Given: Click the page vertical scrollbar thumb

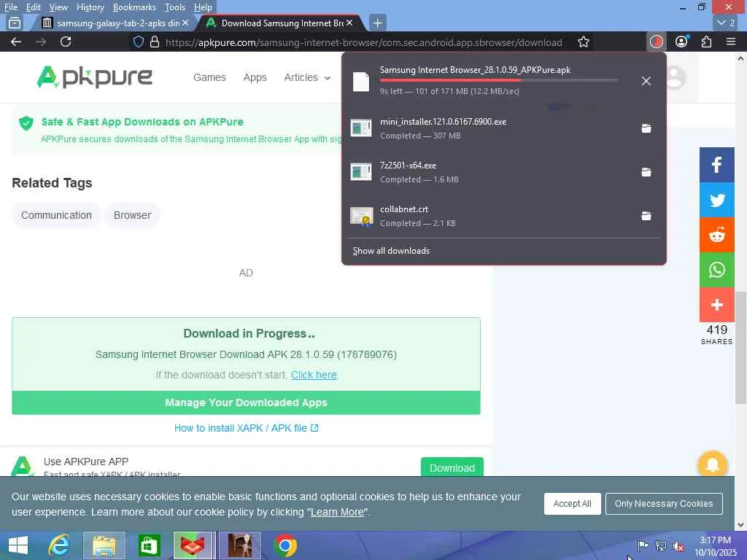Looking at the screenshot, I should point(740,348).
